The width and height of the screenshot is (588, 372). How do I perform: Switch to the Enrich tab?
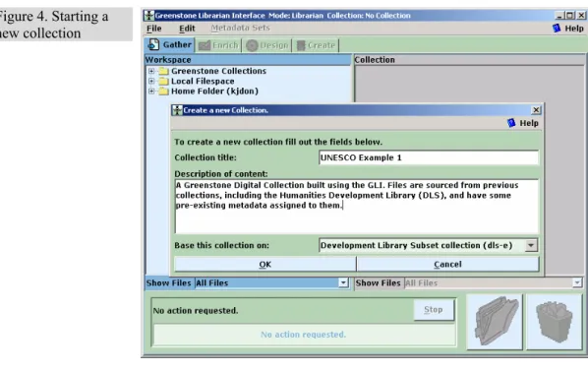pyautogui.click(x=218, y=45)
